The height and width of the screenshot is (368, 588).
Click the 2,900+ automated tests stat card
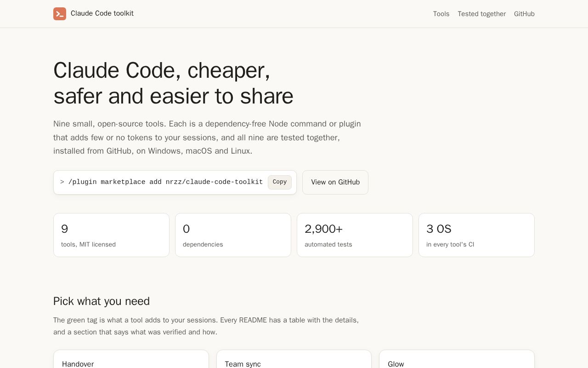coord(355,235)
